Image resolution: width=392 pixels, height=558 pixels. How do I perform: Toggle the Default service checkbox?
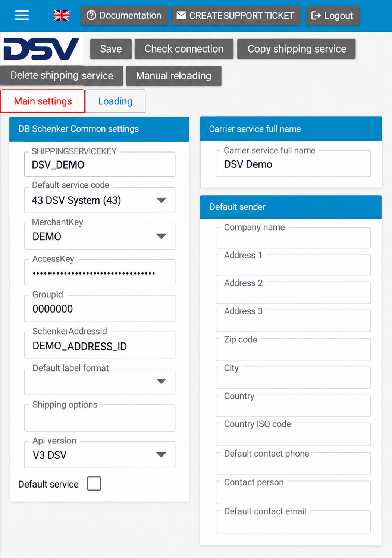pyautogui.click(x=94, y=483)
